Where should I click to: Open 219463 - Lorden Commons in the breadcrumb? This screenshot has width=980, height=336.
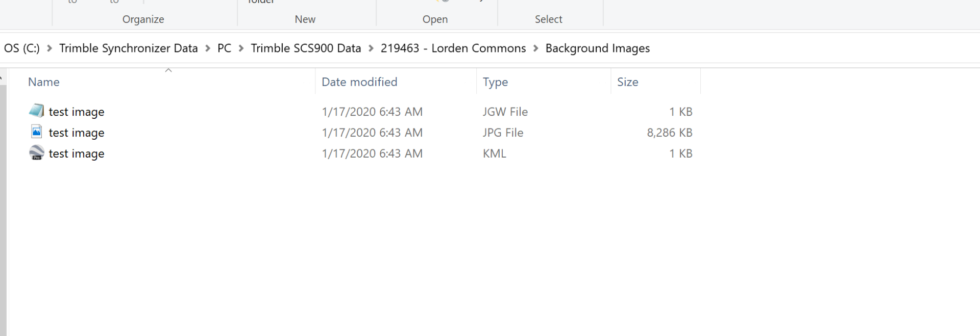point(453,48)
